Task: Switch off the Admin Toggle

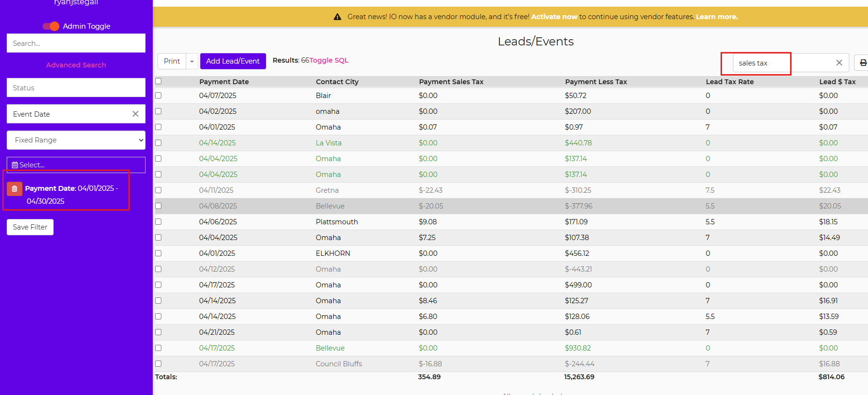Action: tap(51, 26)
